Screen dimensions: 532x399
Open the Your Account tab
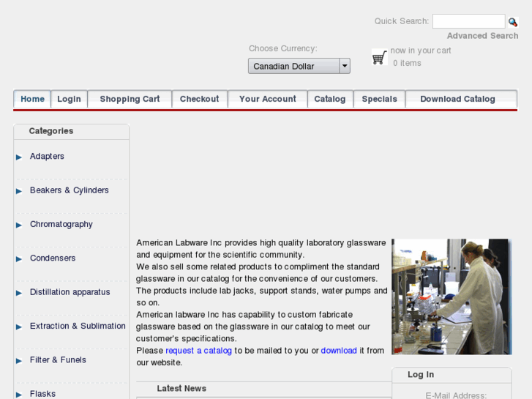[x=268, y=99]
